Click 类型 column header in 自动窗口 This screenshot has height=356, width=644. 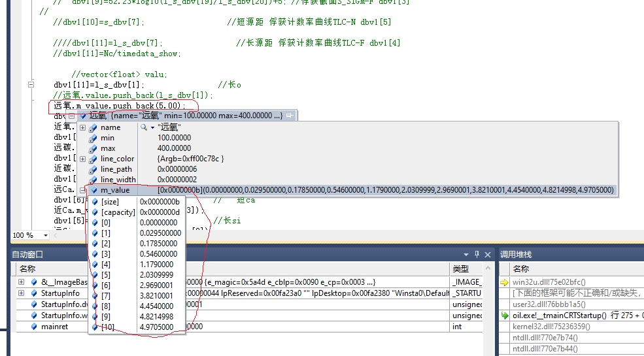pos(461,269)
